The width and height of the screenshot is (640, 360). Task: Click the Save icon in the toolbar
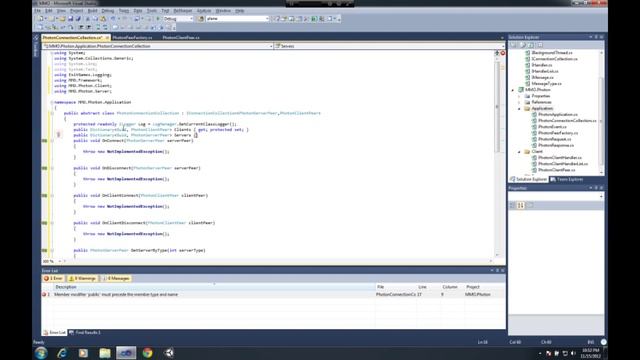pos(70,19)
